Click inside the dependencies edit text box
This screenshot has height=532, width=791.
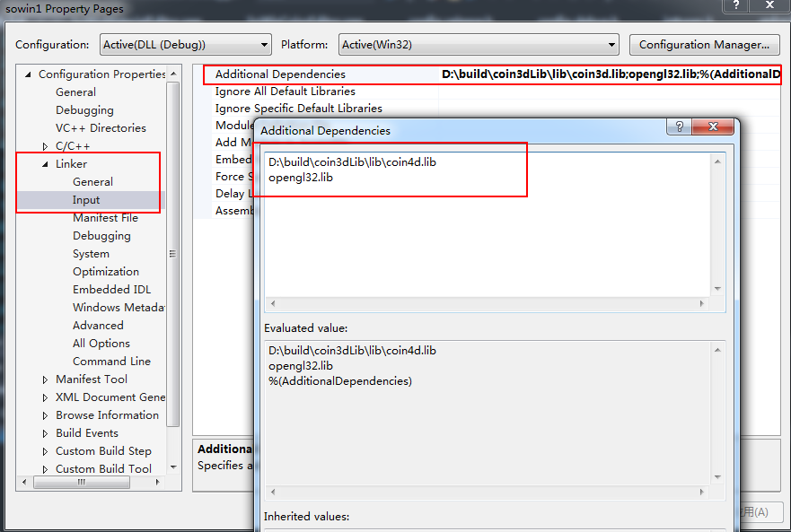[x=485, y=233]
